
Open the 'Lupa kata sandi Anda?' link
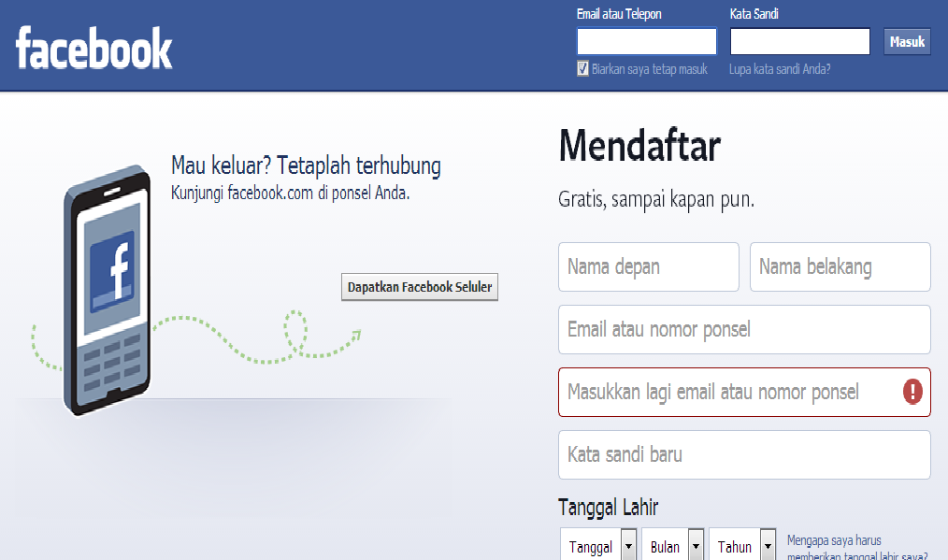780,69
